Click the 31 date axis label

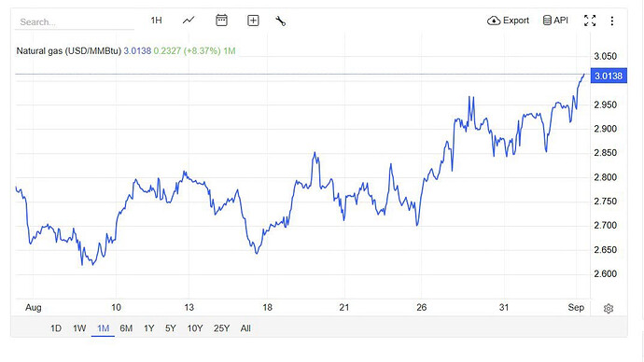point(504,307)
